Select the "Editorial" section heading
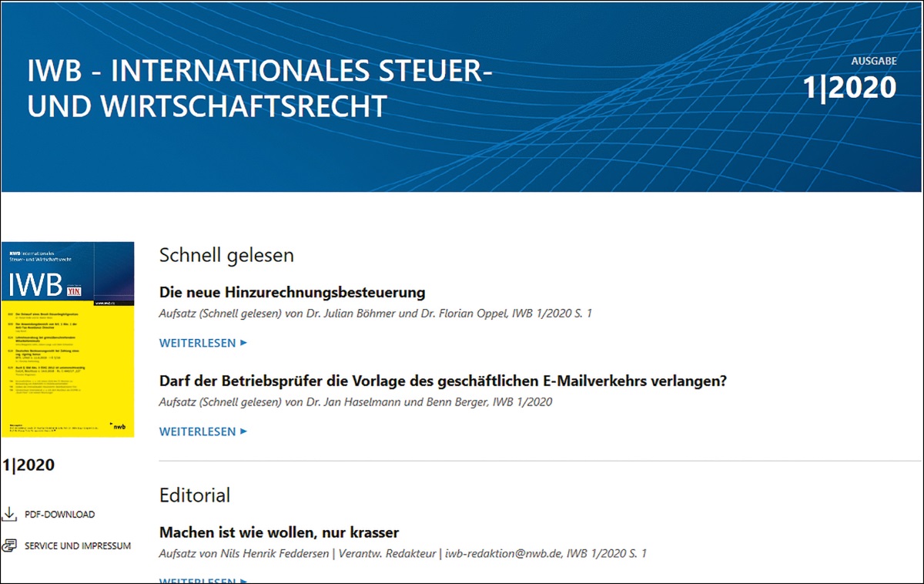Screen dimensions: 924x584 point(194,495)
